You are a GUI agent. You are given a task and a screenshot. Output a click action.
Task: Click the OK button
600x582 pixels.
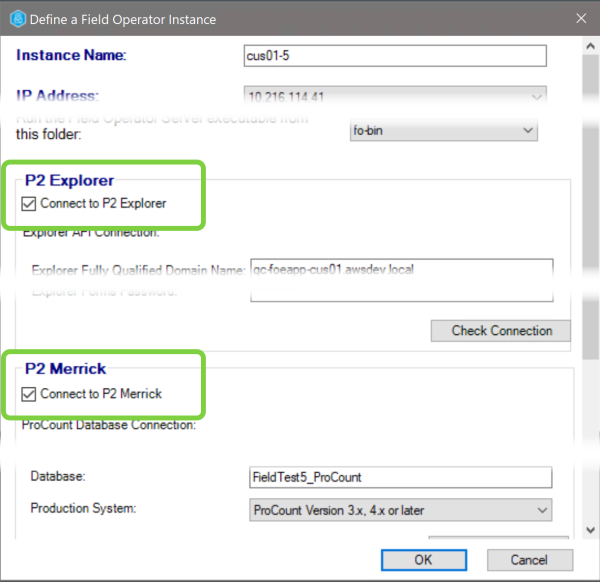tap(424, 560)
